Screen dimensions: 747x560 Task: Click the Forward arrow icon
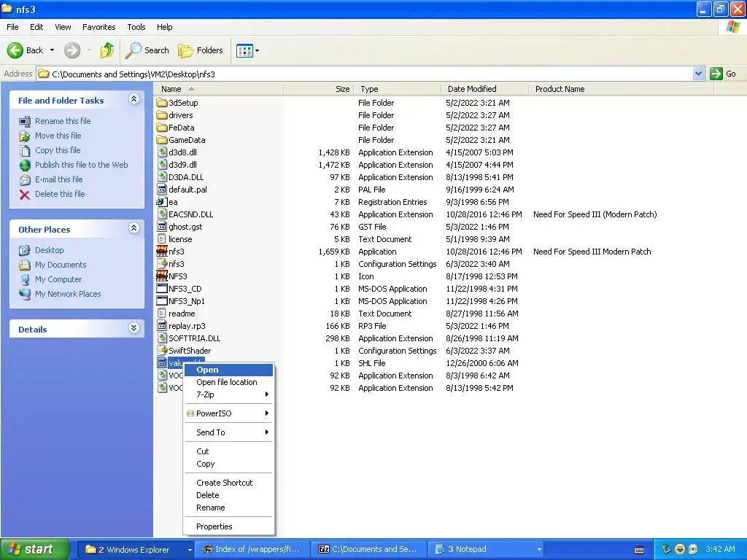click(x=72, y=50)
